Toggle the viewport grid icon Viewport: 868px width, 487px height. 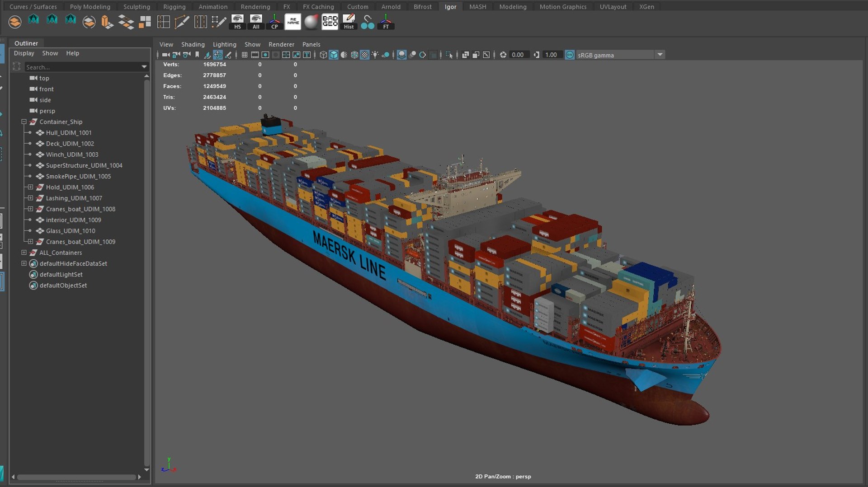[x=244, y=55]
